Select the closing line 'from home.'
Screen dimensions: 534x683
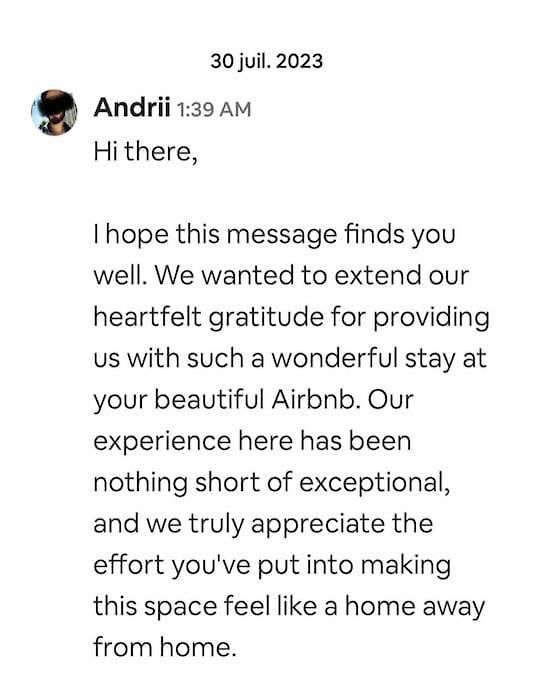(x=165, y=647)
